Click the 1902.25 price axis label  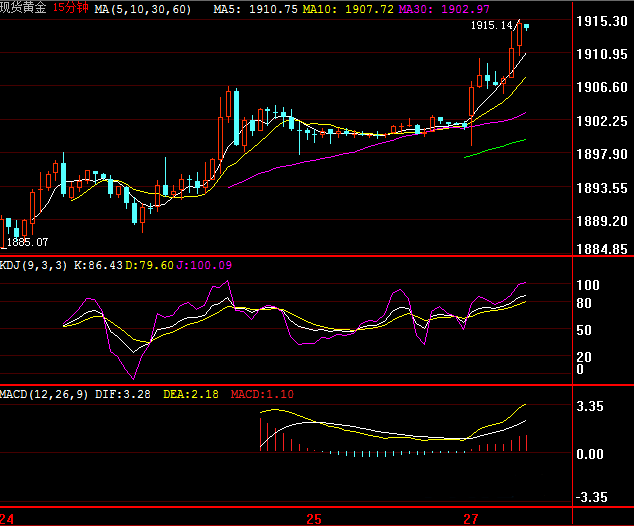603,121
